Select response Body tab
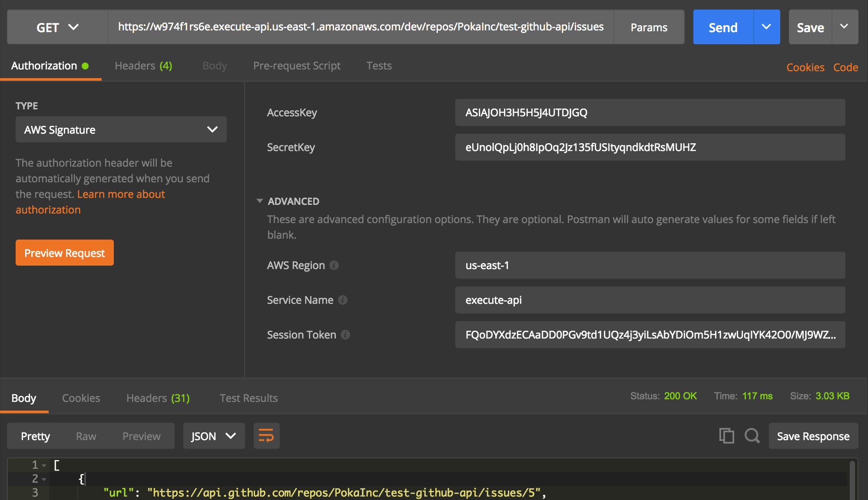This screenshot has height=500, width=868. pos(24,398)
